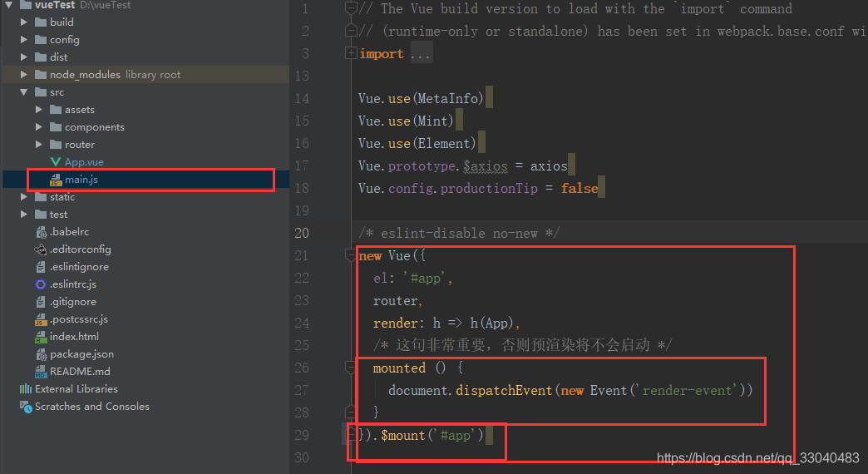Select the .eslintrc.js file name
868x474 pixels.
tap(73, 284)
